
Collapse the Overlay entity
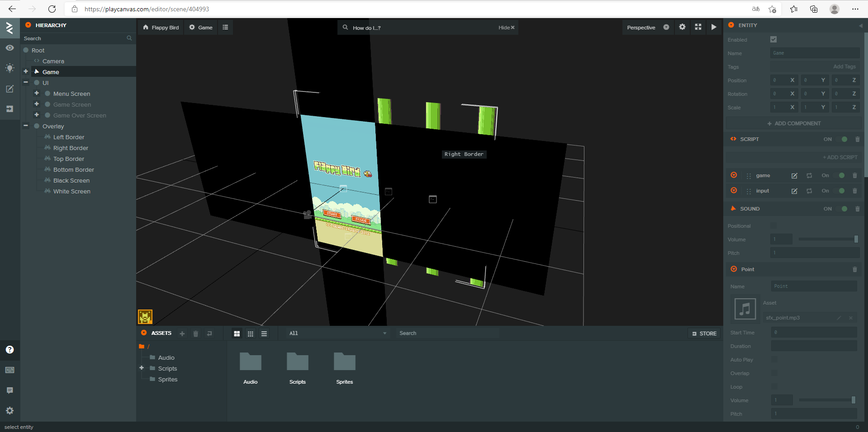(x=26, y=126)
